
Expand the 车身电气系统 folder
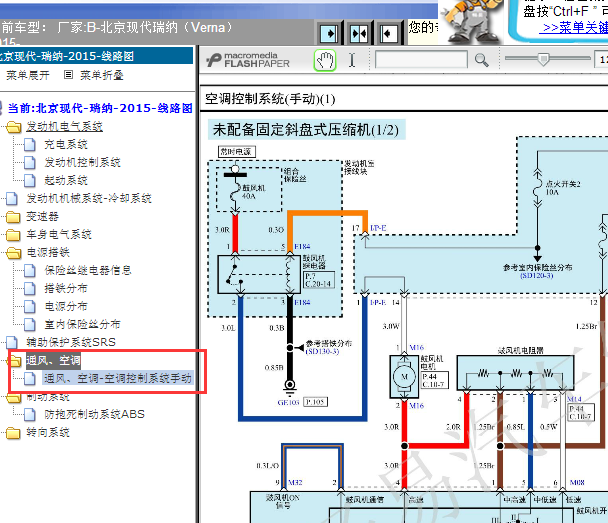pyautogui.click(x=13, y=235)
